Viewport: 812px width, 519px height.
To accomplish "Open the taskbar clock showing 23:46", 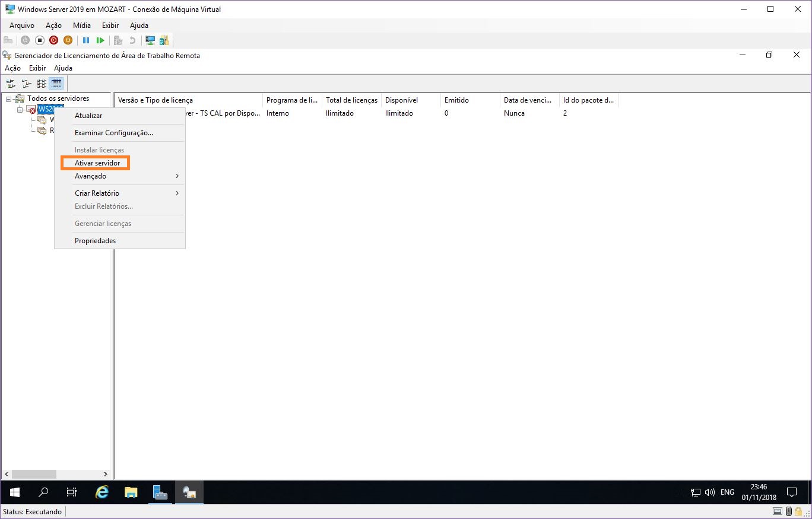I will click(x=759, y=492).
